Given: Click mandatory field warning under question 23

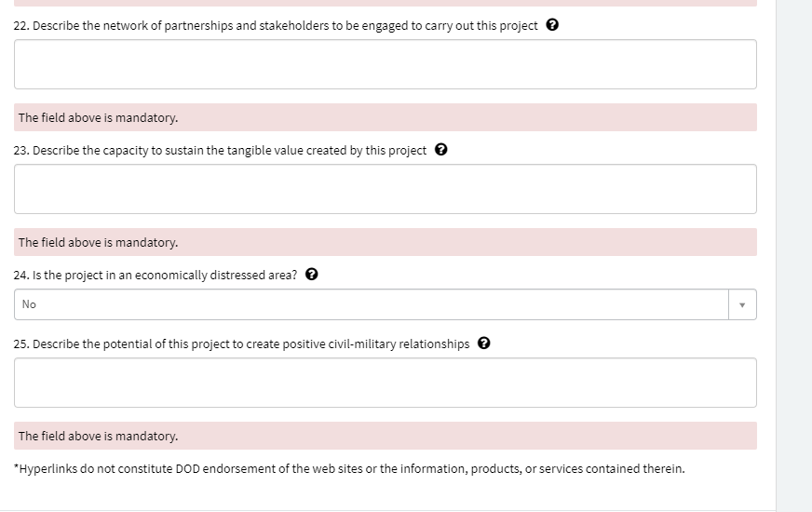Looking at the screenshot, I should click(98, 242).
